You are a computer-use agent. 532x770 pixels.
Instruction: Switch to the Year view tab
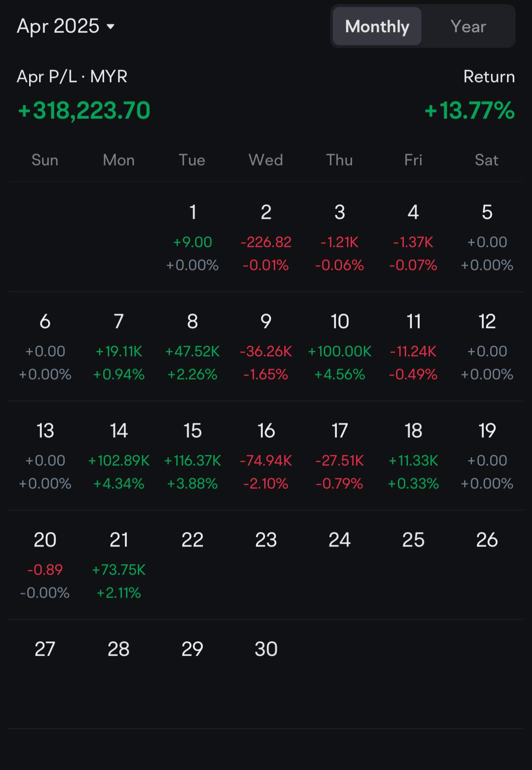[468, 26]
